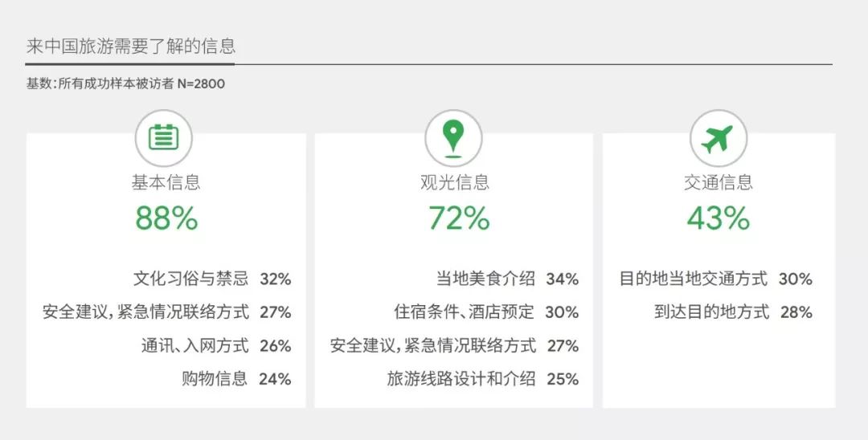Click the green airplane icon
This screenshot has width=868, height=440.
tap(718, 139)
